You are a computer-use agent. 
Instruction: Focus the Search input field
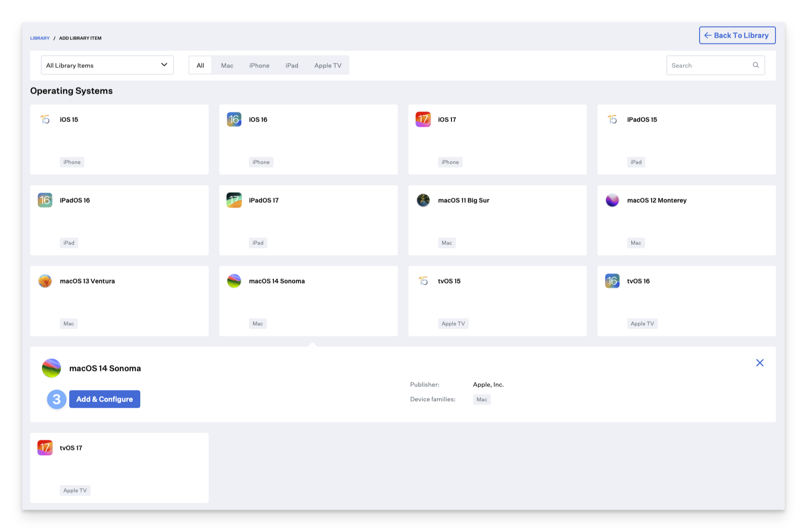(716, 65)
